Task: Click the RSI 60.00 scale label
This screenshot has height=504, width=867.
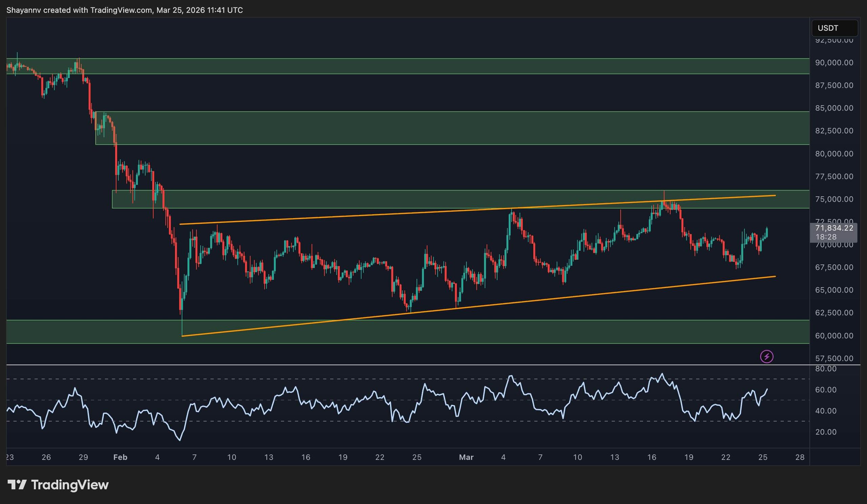Action: [825, 390]
